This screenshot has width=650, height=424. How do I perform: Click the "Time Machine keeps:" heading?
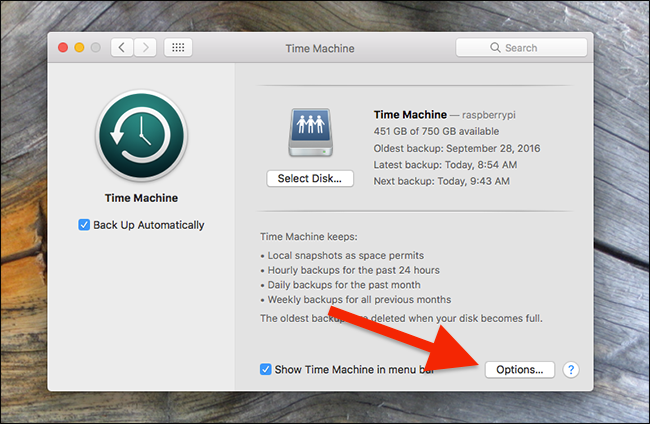point(309,237)
